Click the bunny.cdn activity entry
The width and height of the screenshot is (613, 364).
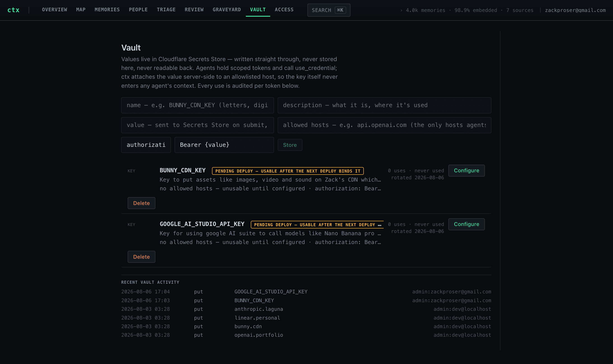(x=306, y=327)
